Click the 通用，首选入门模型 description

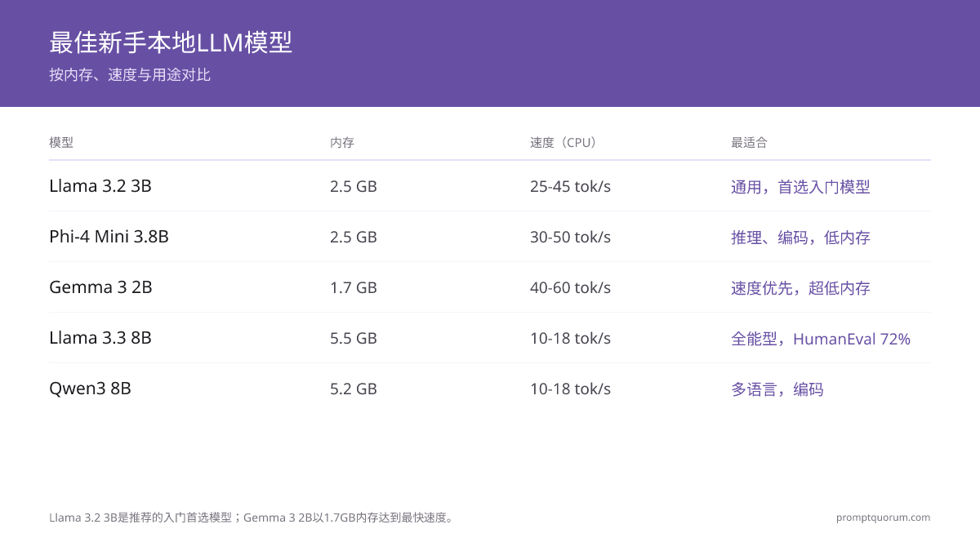(800, 187)
